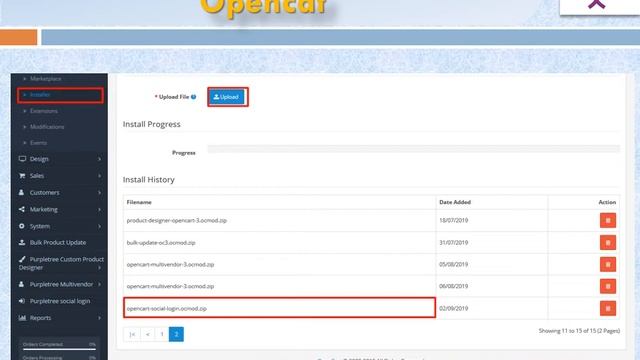
Task: Click filename product-designer-opencart-3.ocmod.zip
Action: (x=177, y=220)
